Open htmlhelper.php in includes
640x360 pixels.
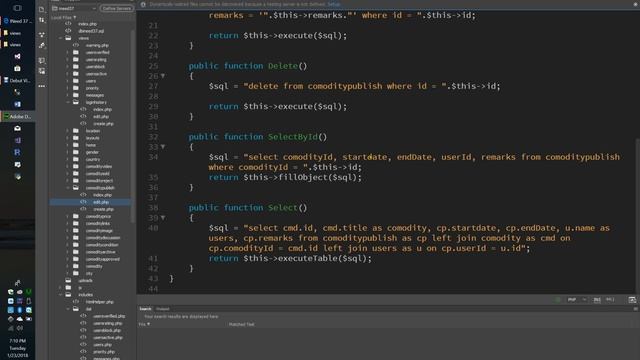[x=99, y=302]
